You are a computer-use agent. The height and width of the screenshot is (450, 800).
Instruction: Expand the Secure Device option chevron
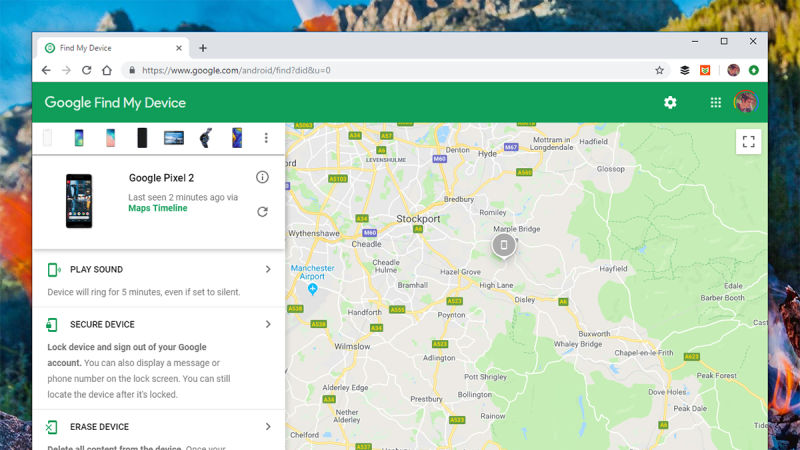[x=268, y=324]
